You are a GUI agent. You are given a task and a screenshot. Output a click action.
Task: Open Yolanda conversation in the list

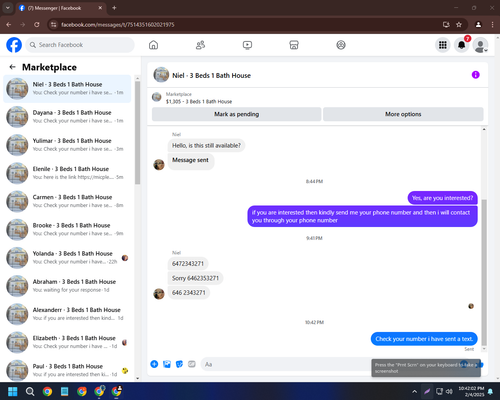[67, 258]
